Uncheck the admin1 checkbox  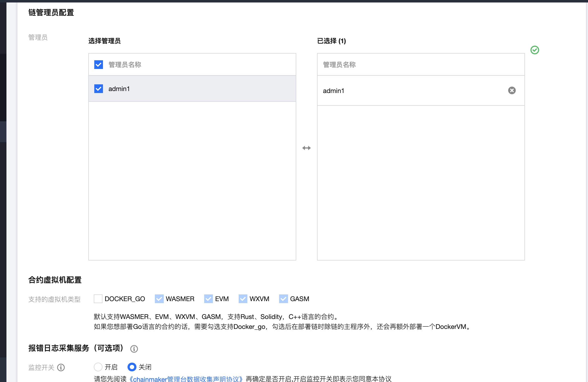[98, 89]
